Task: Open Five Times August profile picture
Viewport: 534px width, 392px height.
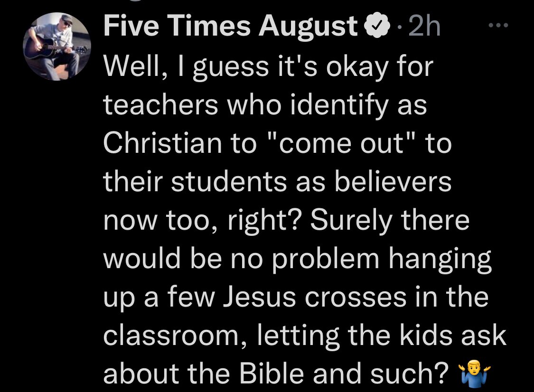Action: [x=57, y=47]
